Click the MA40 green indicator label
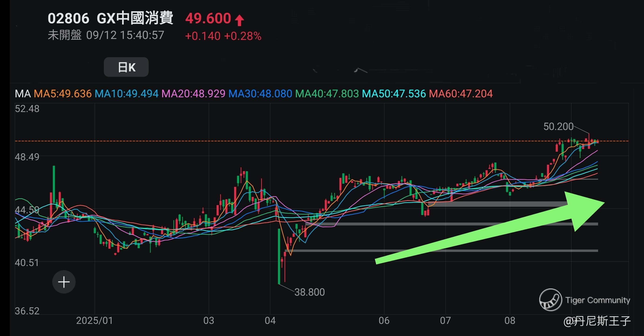 click(327, 94)
